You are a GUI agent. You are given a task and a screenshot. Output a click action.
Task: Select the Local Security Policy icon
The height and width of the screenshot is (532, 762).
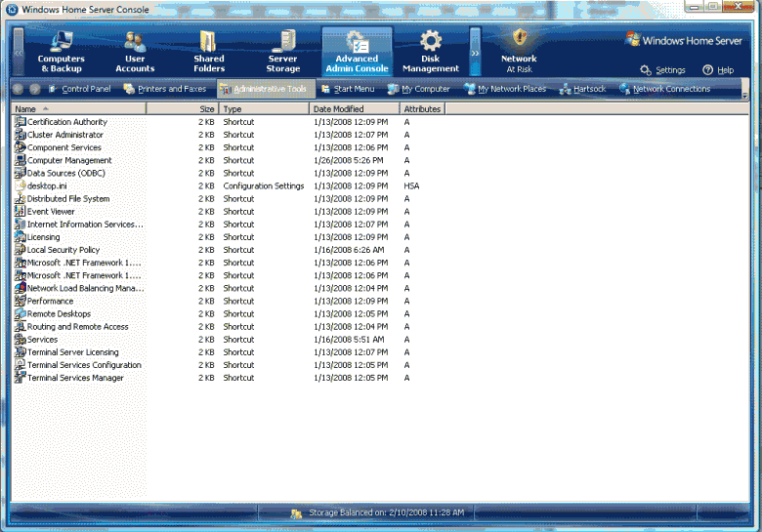pyautogui.click(x=20, y=250)
